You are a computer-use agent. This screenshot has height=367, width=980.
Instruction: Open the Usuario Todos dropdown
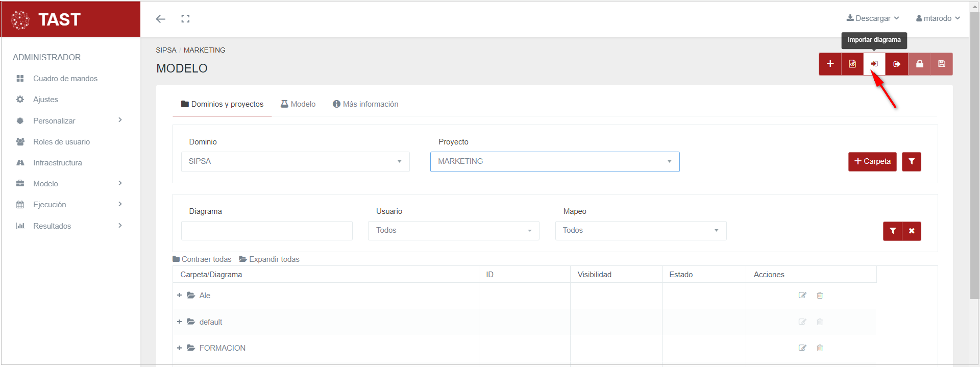(453, 231)
